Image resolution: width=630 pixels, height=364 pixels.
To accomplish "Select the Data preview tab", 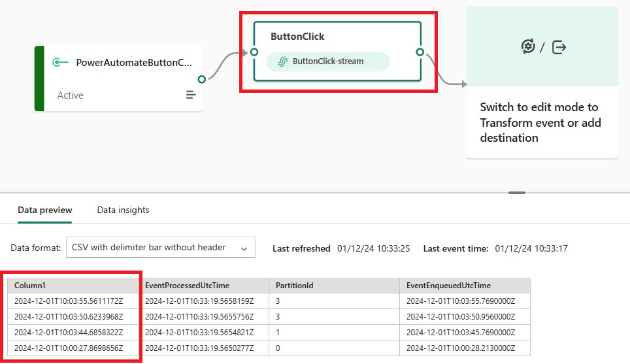I will (44, 210).
